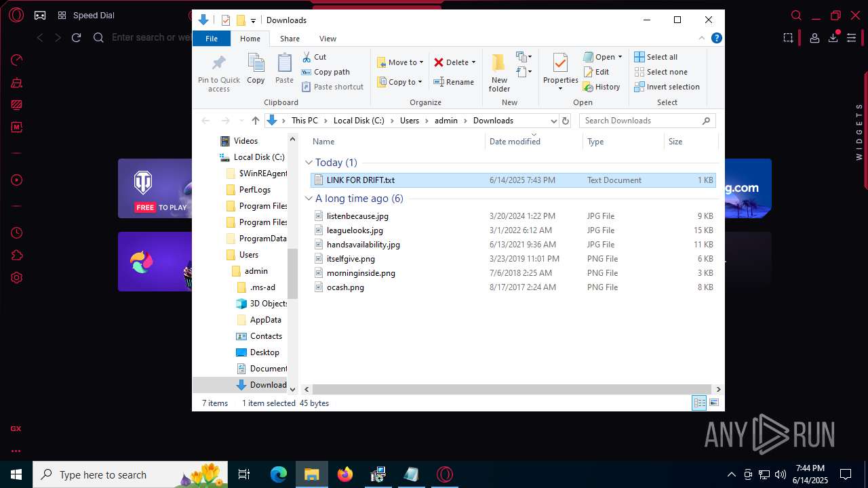Open Properties of selected file
Screen dimensions: 868x488
pos(560,73)
